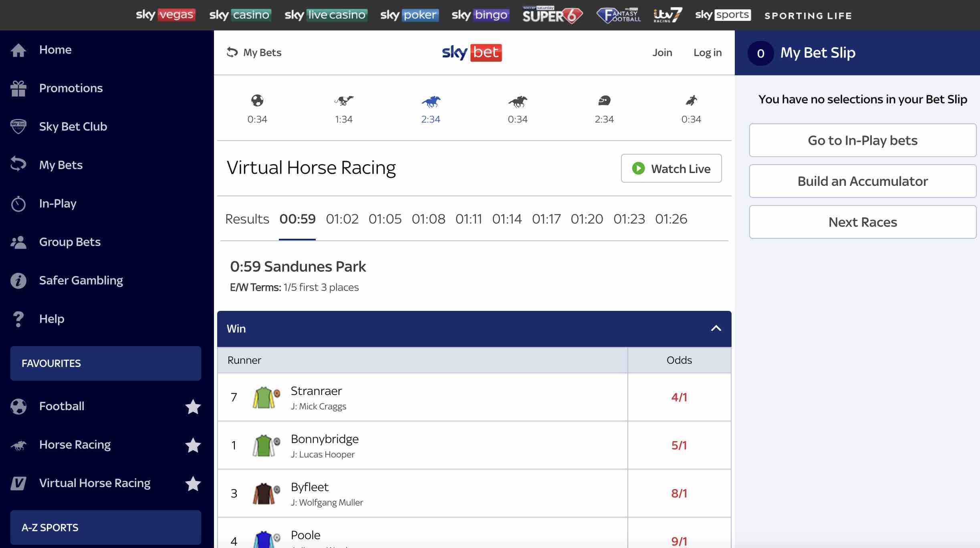Toggle Horse Racing favourite star
Image resolution: width=980 pixels, height=548 pixels.
point(193,445)
